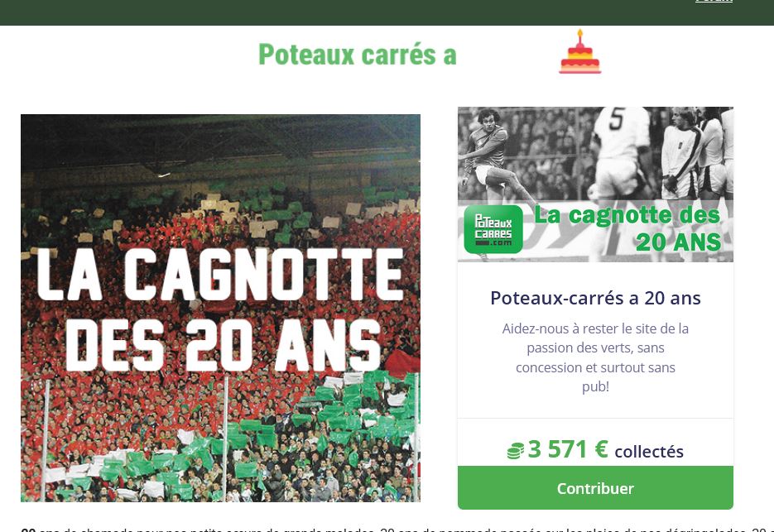Click the 'LA CAGNOTTE' white text on stadium image

click(x=221, y=274)
